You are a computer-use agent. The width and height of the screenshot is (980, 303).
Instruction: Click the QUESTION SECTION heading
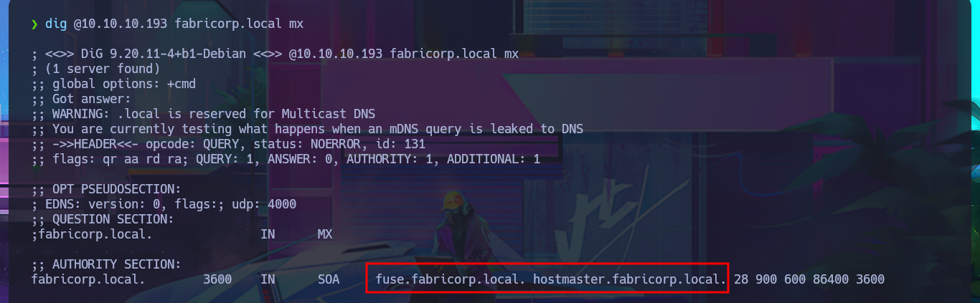(x=103, y=219)
